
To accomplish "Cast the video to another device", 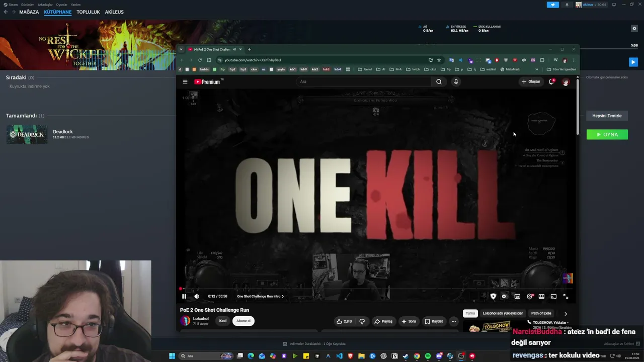I will 553,297.
